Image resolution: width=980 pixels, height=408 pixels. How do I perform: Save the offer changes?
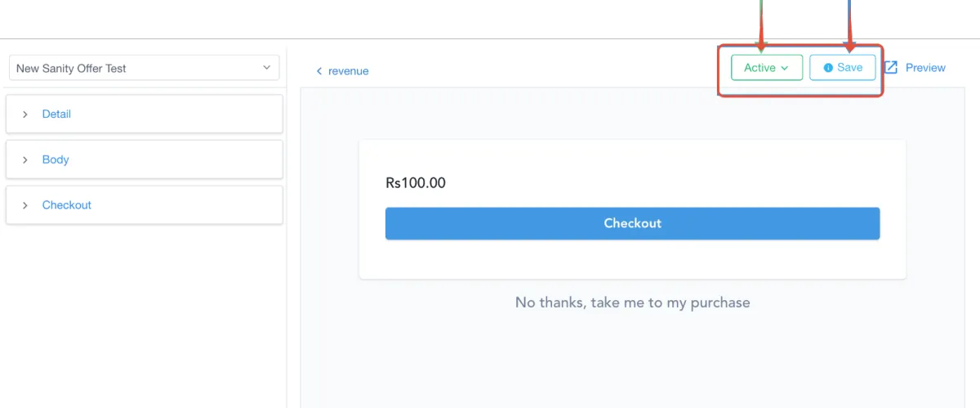pos(842,68)
